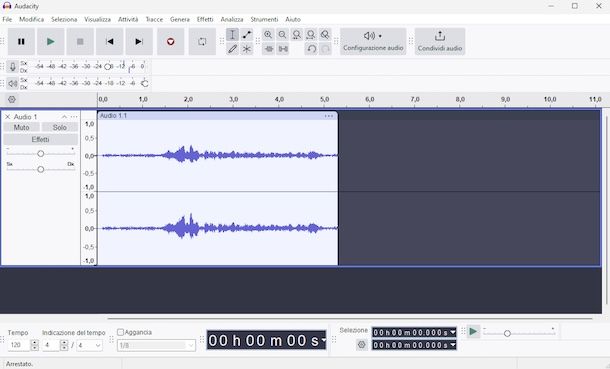Open the File menu
The width and height of the screenshot is (610, 369).
coord(7,19)
